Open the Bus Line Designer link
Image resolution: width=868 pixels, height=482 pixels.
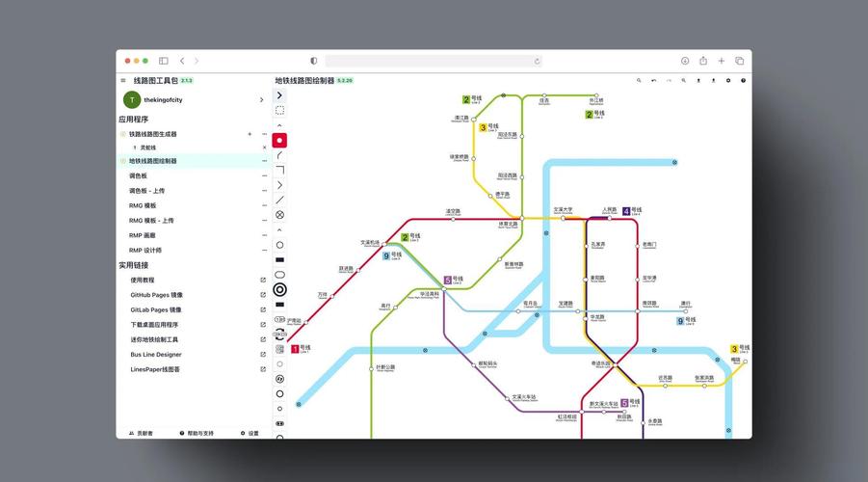coord(156,355)
